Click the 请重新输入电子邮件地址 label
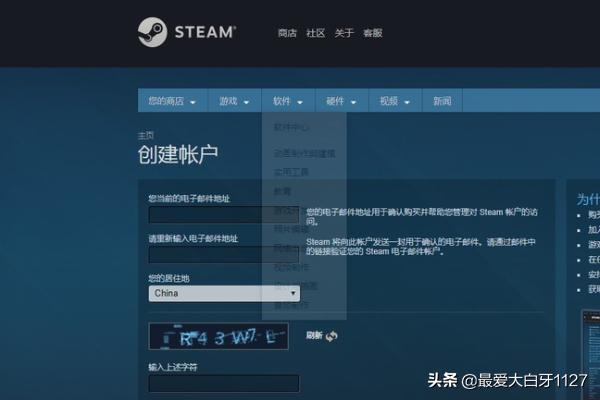The height and width of the screenshot is (400, 600). point(193,239)
